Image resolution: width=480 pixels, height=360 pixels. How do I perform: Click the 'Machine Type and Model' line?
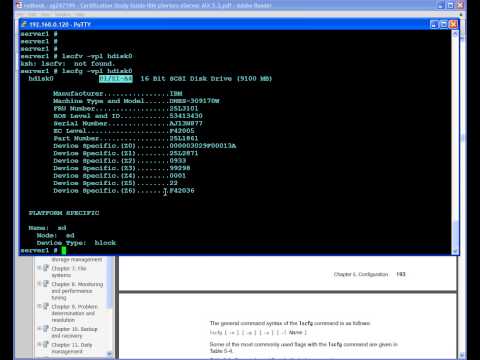pos(136,101)
